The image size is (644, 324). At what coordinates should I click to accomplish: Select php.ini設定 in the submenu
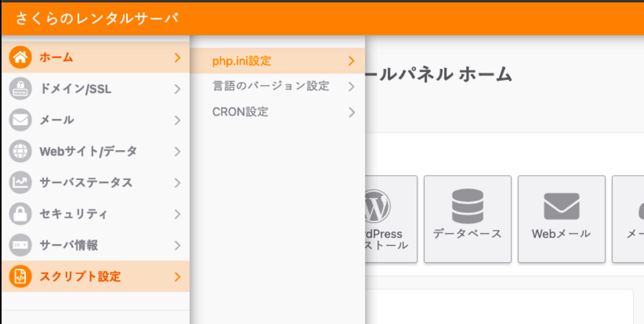pos(277,61)
